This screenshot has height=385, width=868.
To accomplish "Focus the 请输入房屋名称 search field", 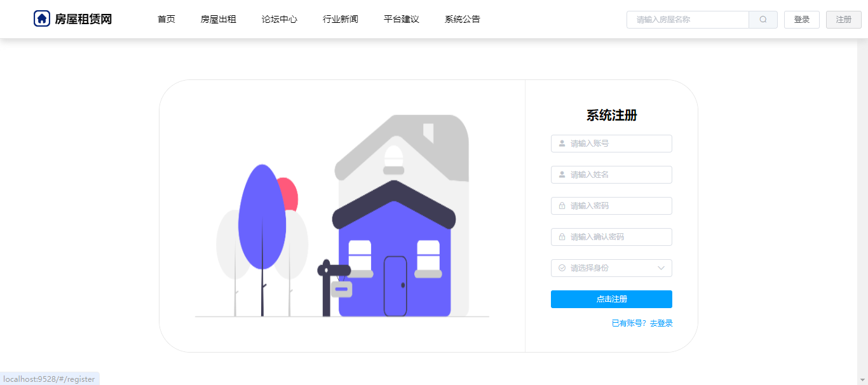I will click(x=688, y=20).
